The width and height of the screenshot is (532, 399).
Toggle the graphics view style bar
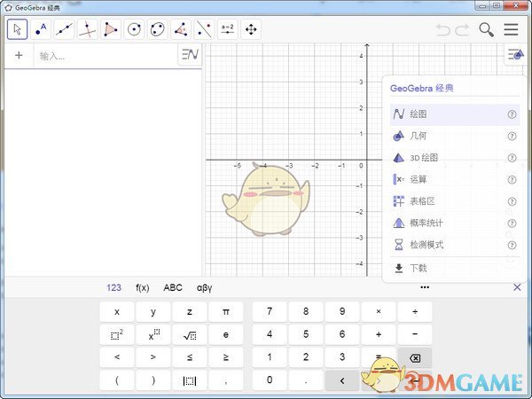[x=516, y=54]
